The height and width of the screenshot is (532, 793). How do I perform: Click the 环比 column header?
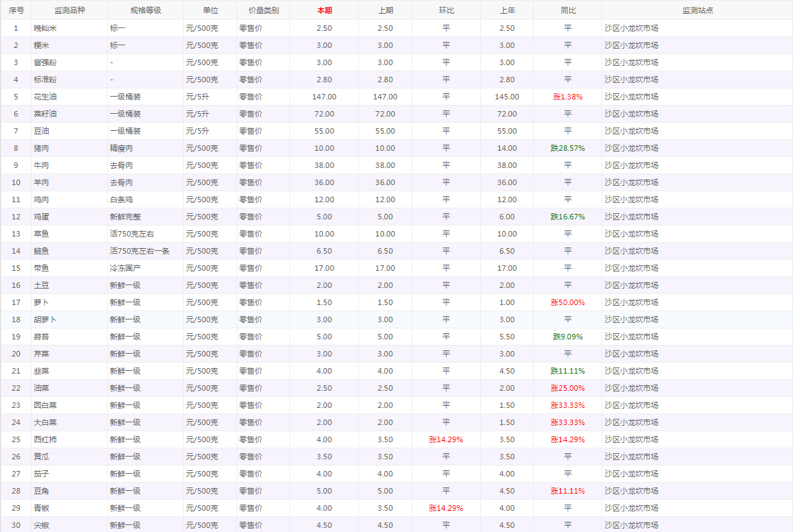coord(446,10)
